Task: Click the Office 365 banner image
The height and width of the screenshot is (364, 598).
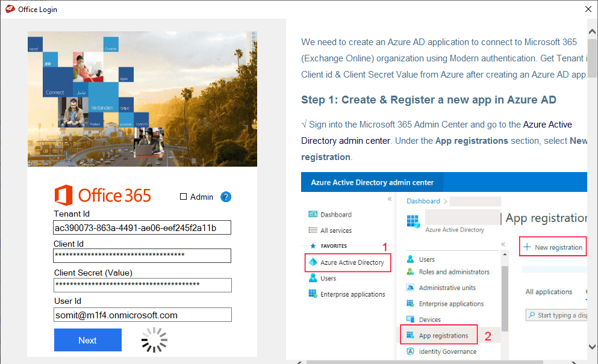Action: click(142, 99)
